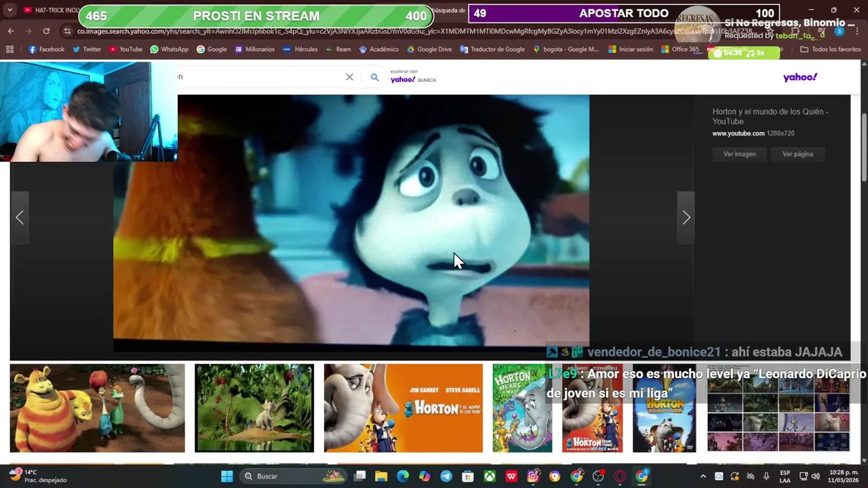Screen dimensions: 868x488
Task: Open Telegram from the taskbar
Action: [x=446, y=476]
